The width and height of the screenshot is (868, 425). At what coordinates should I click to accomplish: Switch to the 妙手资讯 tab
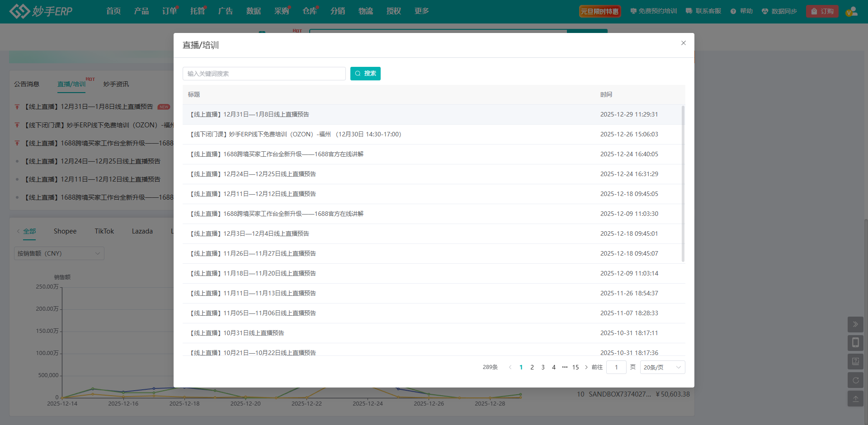tap(116, 84)
